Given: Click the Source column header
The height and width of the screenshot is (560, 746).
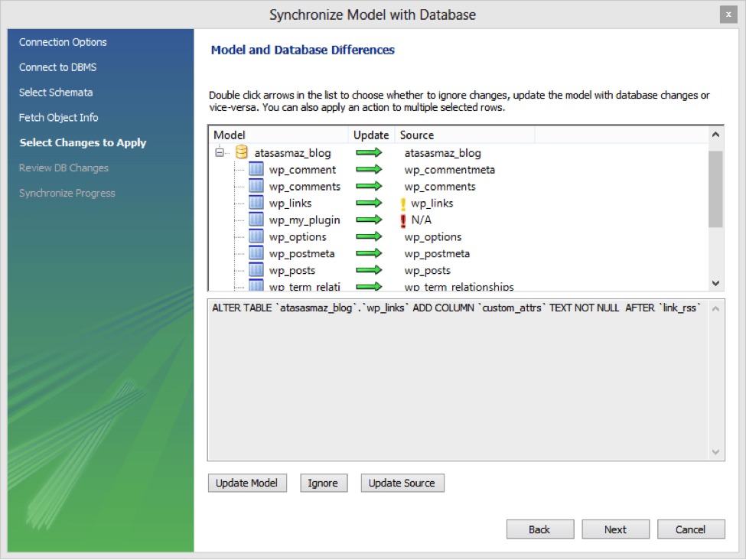Looking at the screenshot, I should (464, 135).
